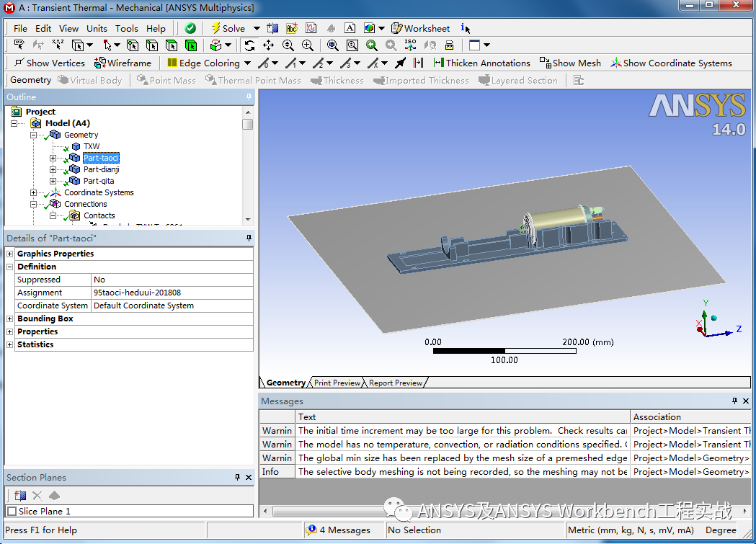Image resolution: width=756 pixels, height=544 pixels.
Task: Click the New Chart graph icon
Action: [311, 28]
